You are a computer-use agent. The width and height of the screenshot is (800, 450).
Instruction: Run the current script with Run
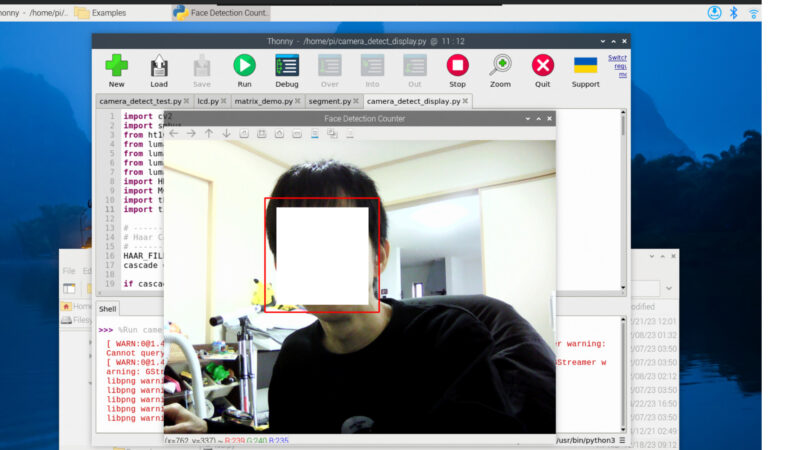[244, 67]
